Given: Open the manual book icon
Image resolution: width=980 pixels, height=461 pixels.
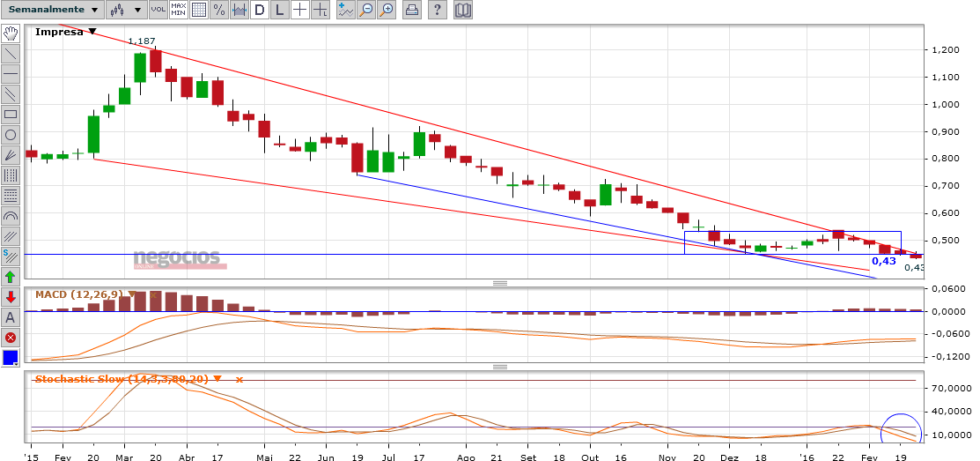Looking at the screenshot, I should [463, 10].
